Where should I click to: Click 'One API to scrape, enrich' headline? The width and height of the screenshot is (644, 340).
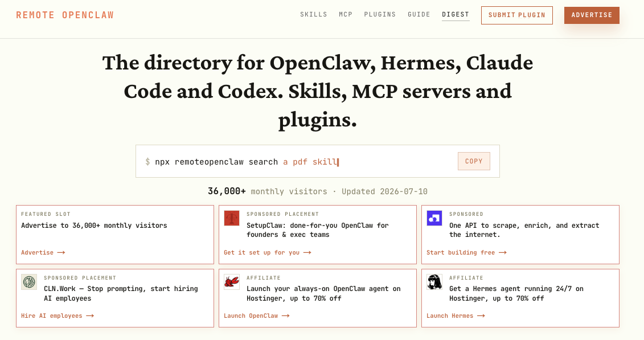(524, 230)
